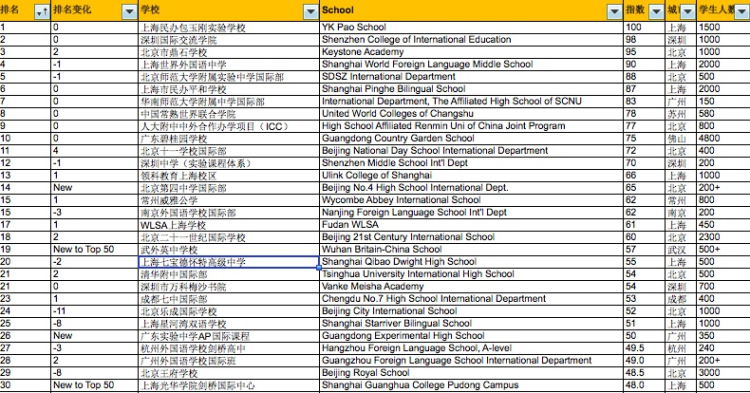Viewport: 750px width, 393px height.
Task: Select Shanghai Pinghe Bilingual School cell
Action: click(x=472, y=89)
